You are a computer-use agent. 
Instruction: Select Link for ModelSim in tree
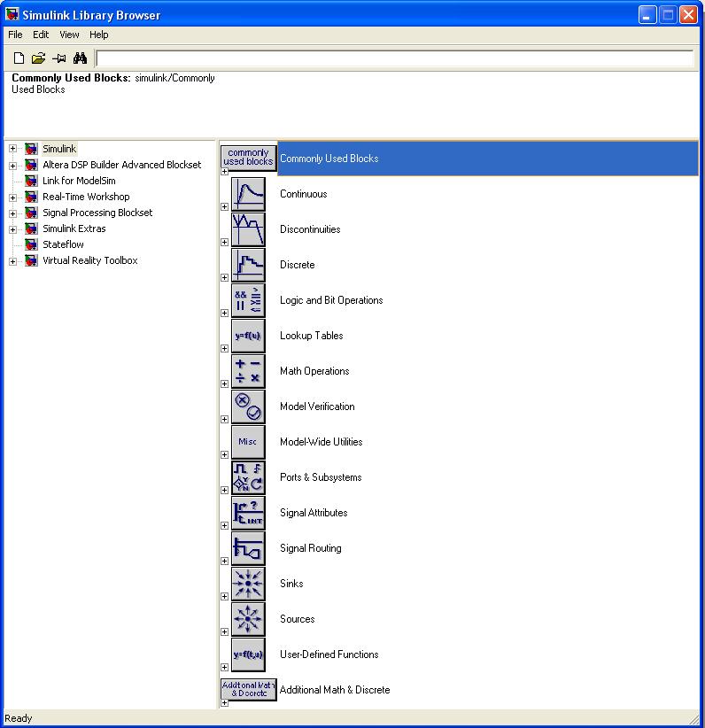(79, 181)
